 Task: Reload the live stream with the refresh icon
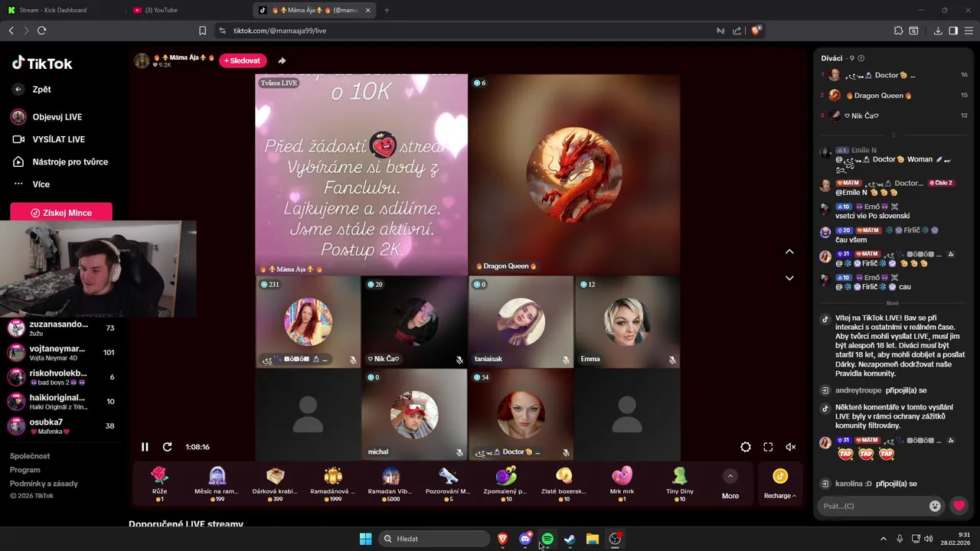pyautogui.click(x=167, y=447)
